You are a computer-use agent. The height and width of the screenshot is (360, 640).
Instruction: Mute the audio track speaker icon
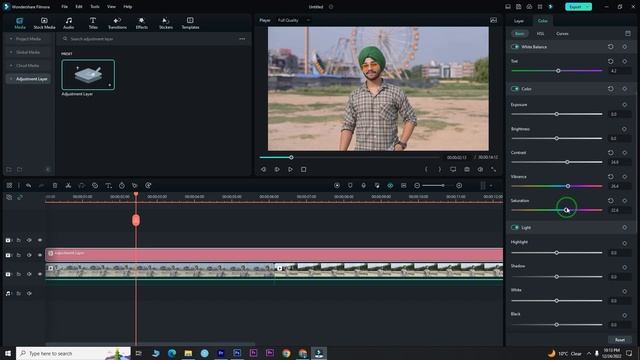point(29,293)
